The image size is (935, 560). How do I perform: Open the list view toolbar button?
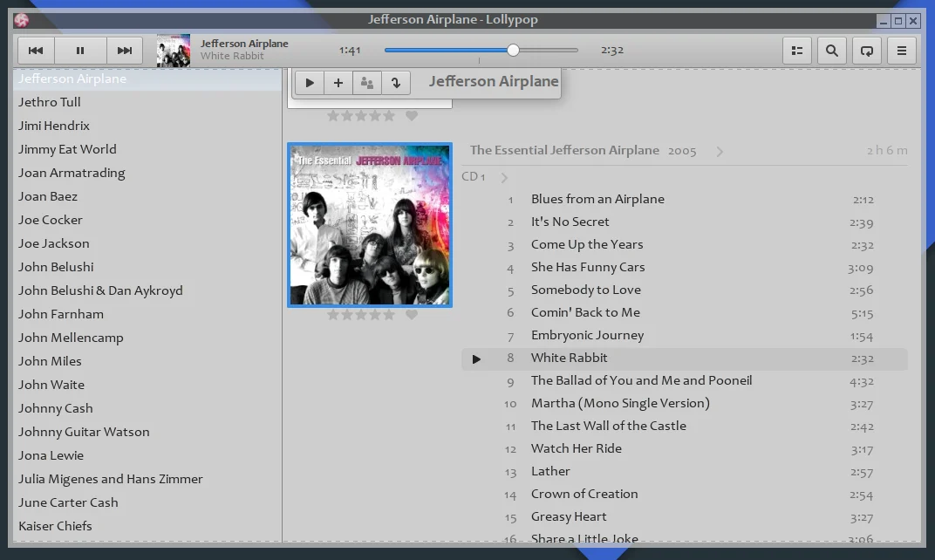(x=796, y=51)
